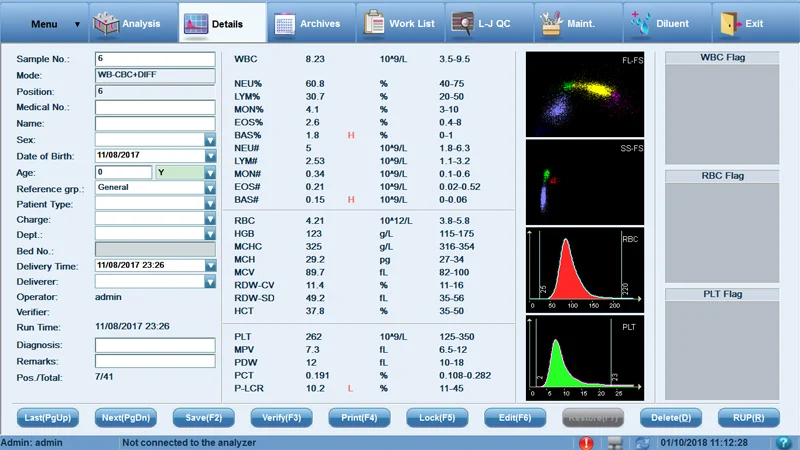Click the red error alert icon
Image resolution: width=800 pixels, height=450 pixels.
(x=586, y=442)
